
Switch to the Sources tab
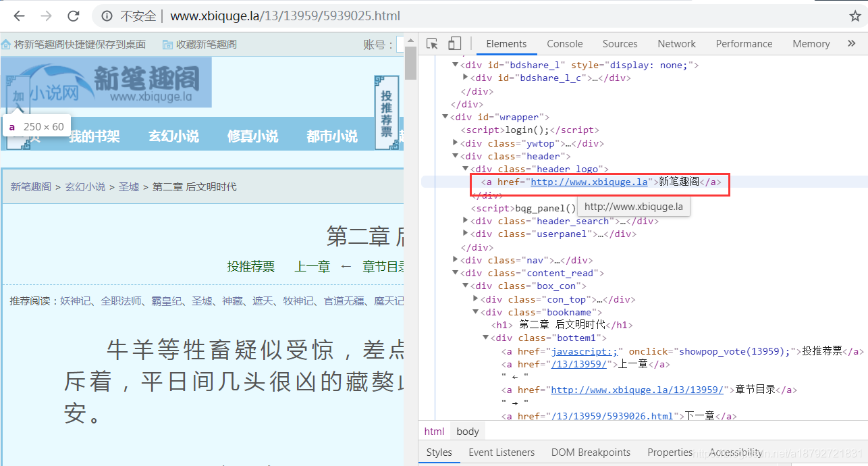click(x=620, y=44)
